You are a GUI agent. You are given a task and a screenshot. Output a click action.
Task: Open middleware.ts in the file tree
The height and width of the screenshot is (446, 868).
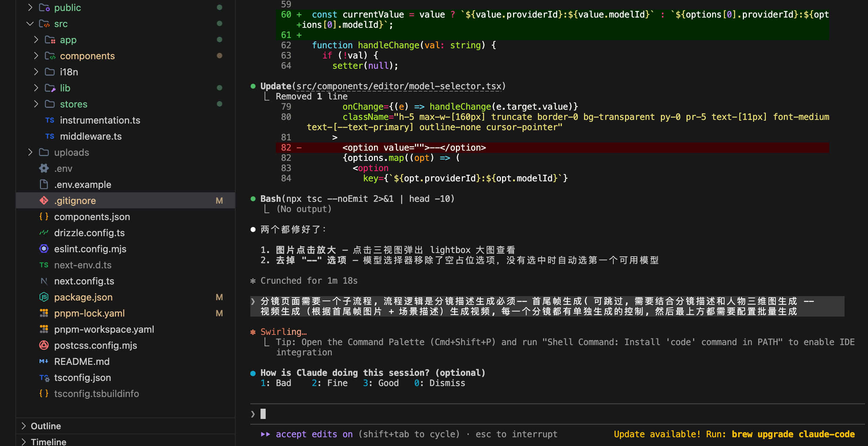click(x=91, y=136)
